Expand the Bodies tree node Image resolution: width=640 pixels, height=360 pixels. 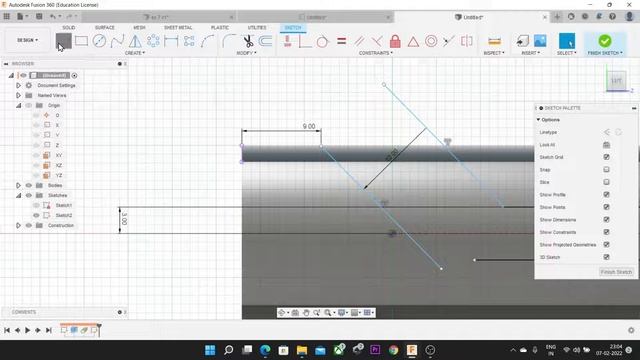[18, 185]
